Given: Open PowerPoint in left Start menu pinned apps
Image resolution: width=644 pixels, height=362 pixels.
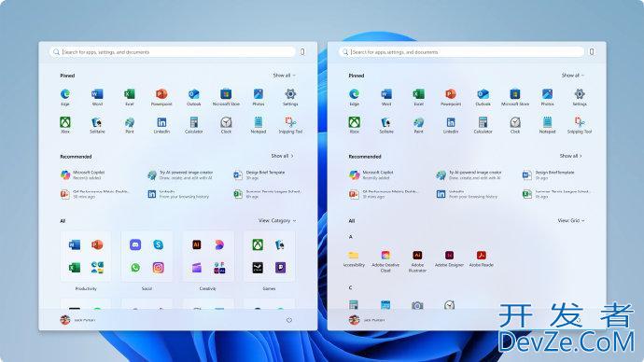Looking at the screenshot, I should point(161,97).
